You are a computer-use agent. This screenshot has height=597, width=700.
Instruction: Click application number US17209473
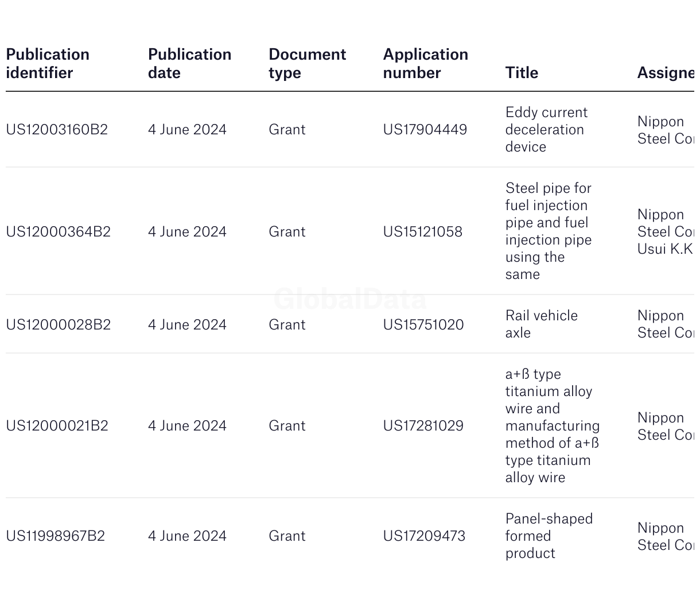[x=425, y=536]
